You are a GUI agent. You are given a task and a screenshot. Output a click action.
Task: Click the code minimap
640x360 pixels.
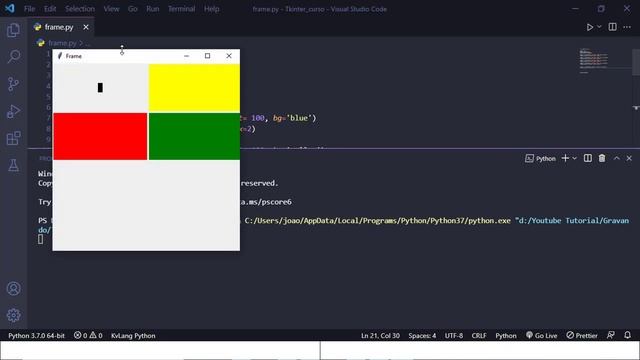tap(594, 61)
